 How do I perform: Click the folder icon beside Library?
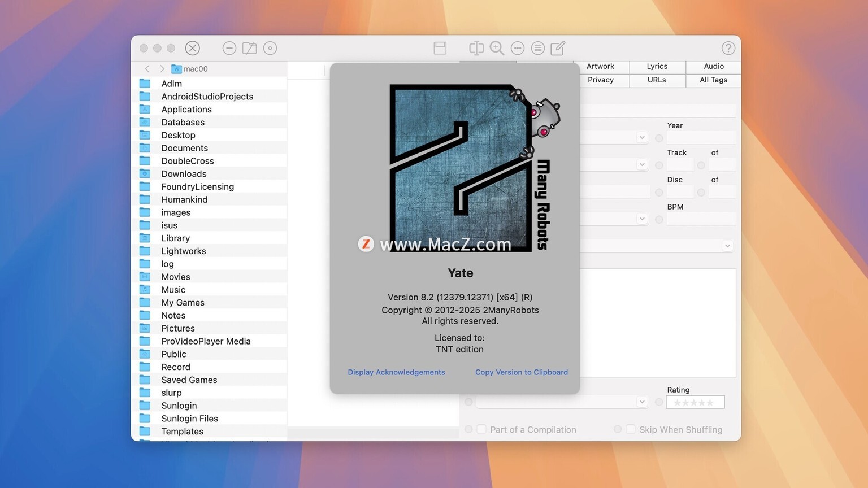click(145, 238)
